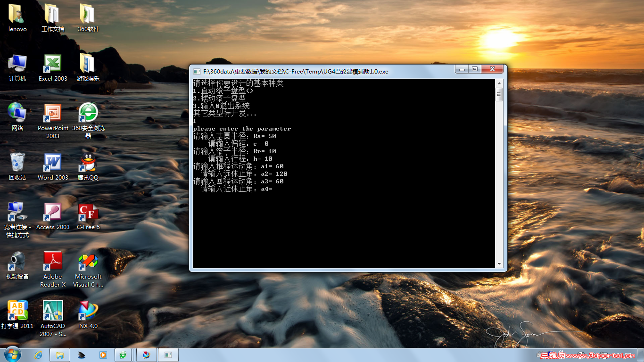Click the 'Rr= 10' roller radius line
Image resolution: width=644 pixels, height=362 pixels.
click(235, 151)
